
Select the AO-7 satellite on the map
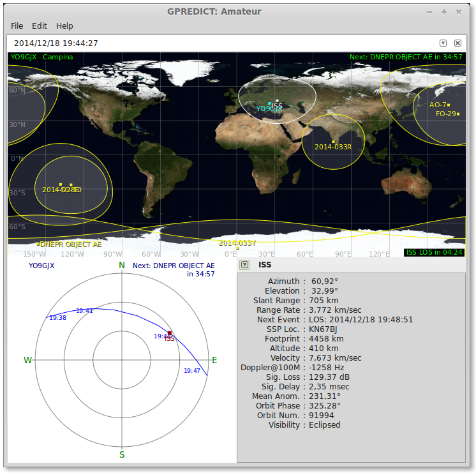[449, 105]
